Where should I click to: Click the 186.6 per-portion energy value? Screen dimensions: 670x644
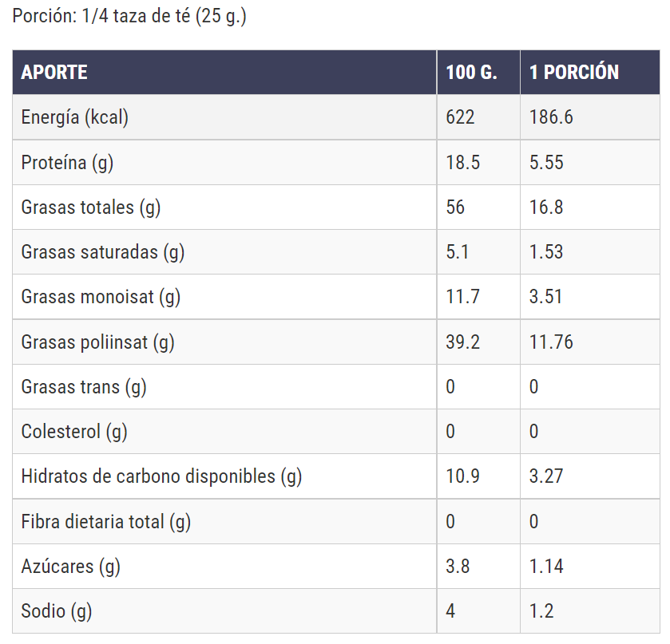click(551, 117)
